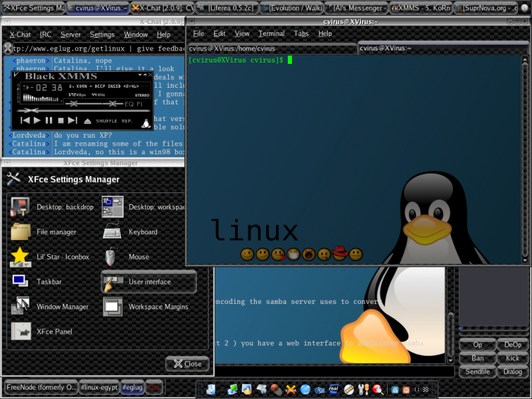This screenshot has height=399, width=532.
Task: Stop playback in Black XMMS
Action: (61, 120)
